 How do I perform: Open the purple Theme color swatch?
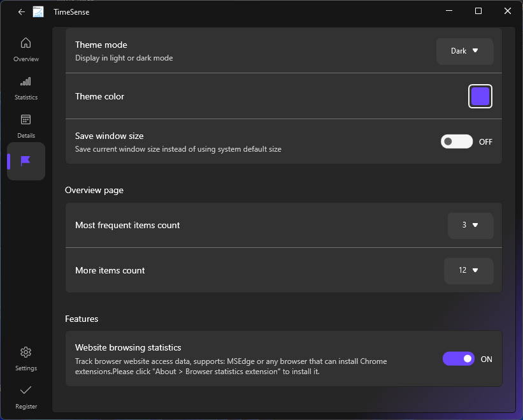(480, 96)
